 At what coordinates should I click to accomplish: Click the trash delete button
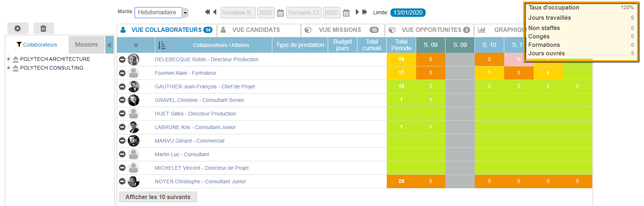click(43, 28)
